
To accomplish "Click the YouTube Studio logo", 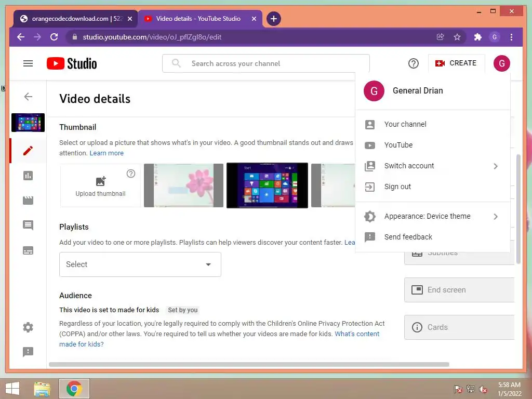I will point(72,63).
